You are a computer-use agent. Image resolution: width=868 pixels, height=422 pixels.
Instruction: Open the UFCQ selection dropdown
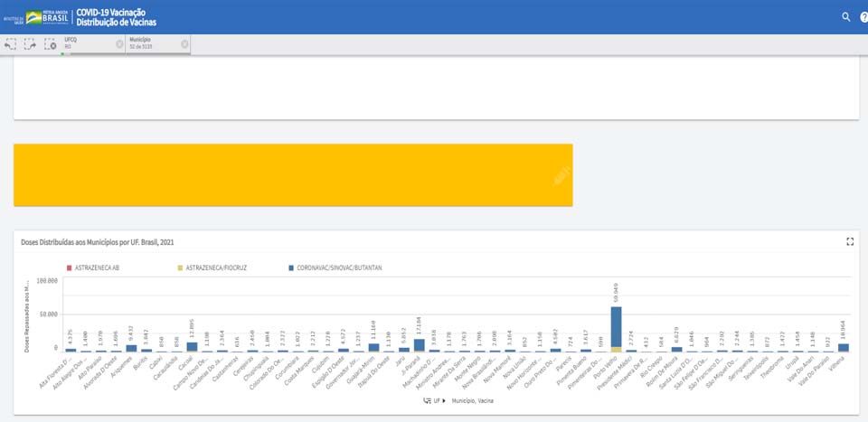coord(89,44)
